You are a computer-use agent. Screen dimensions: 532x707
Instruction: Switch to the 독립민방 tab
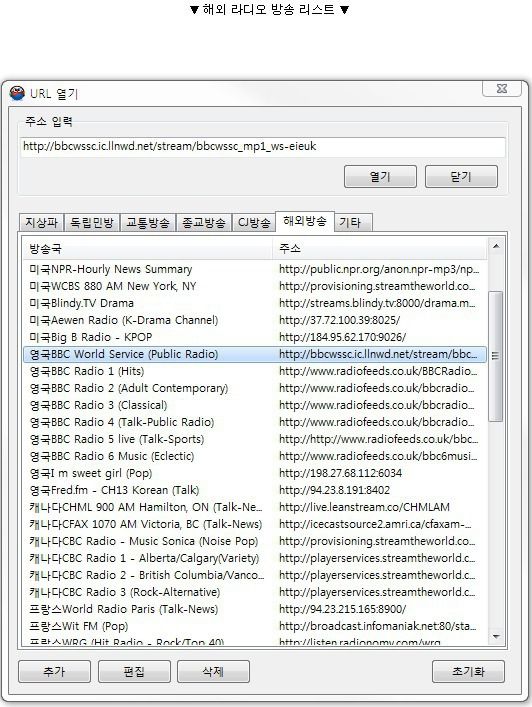[92, 222]
